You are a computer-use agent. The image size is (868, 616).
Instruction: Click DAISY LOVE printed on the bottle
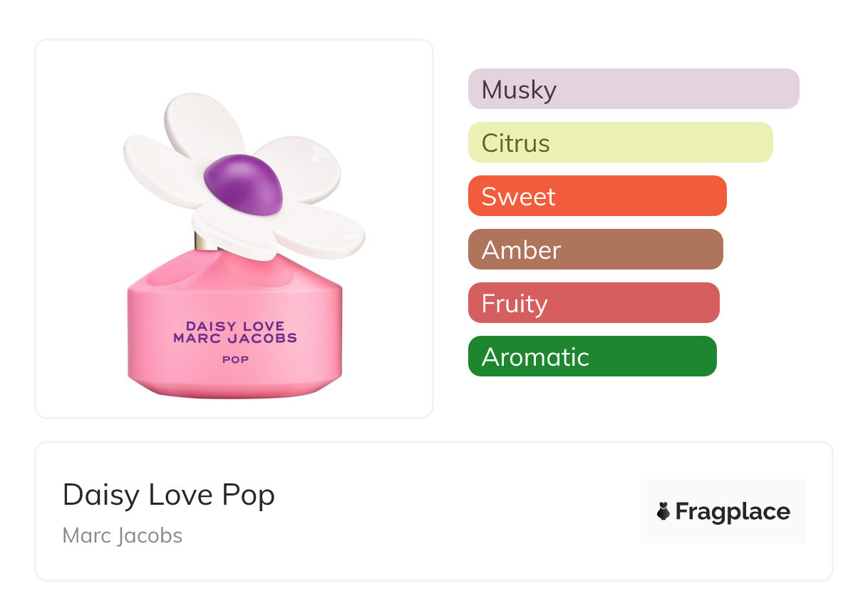[235, 327]
